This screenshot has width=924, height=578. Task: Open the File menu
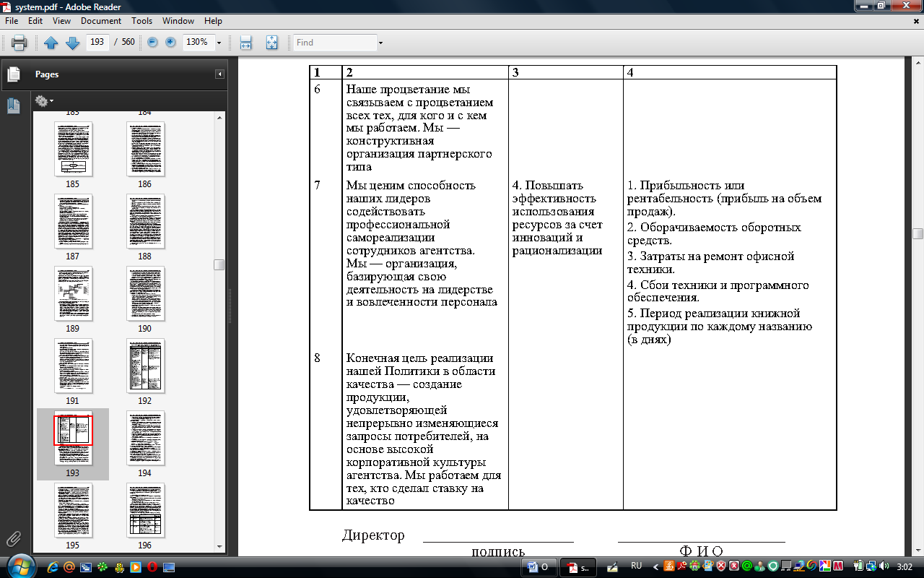(12, 21)
